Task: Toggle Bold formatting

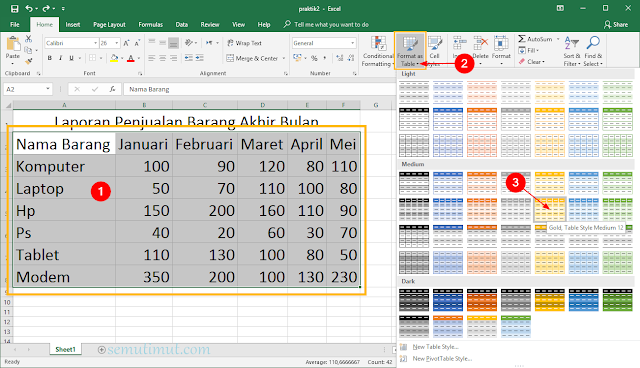Action: point(49,58)
